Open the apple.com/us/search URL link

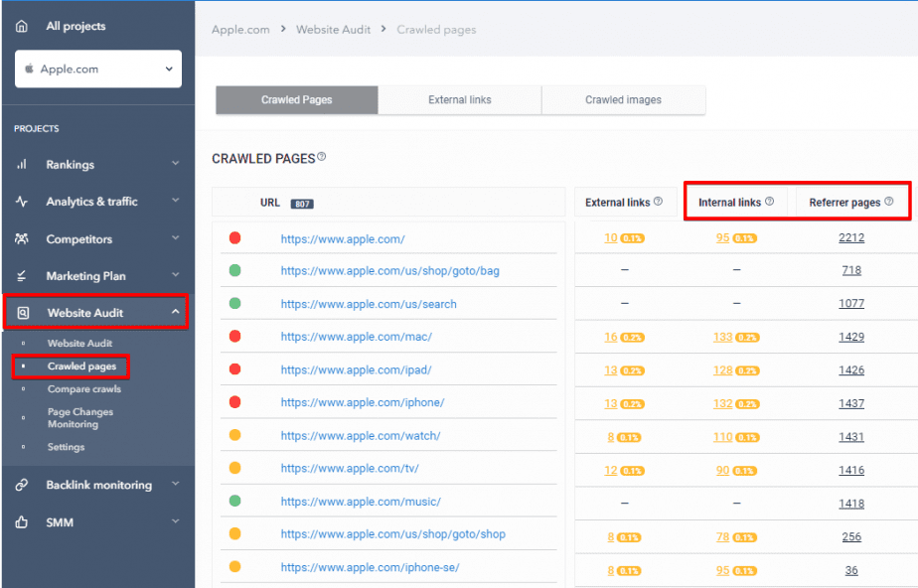(x=369, y=304)
